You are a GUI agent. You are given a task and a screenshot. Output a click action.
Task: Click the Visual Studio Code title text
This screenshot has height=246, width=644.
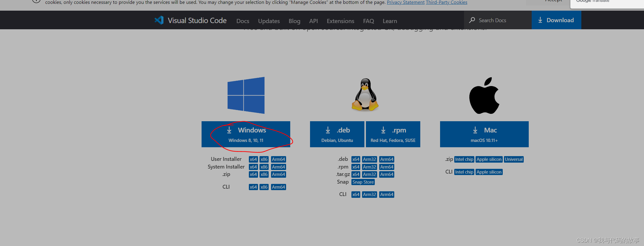197,20
